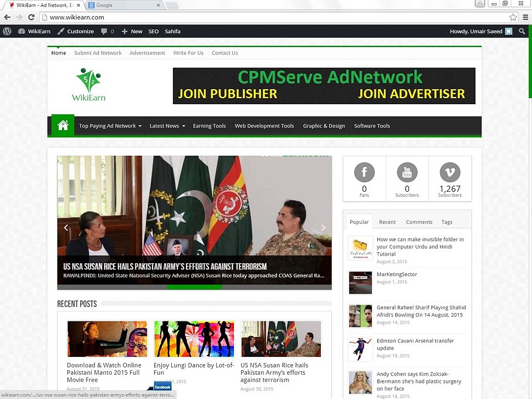Open Umair Saeed's avatar in admin bar
532x399 pixels.
[x=509, y=31]
